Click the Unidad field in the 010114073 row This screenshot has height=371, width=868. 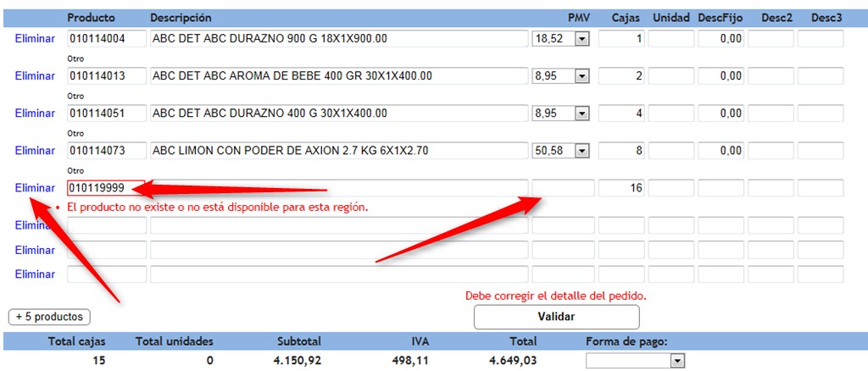point(671,151)
